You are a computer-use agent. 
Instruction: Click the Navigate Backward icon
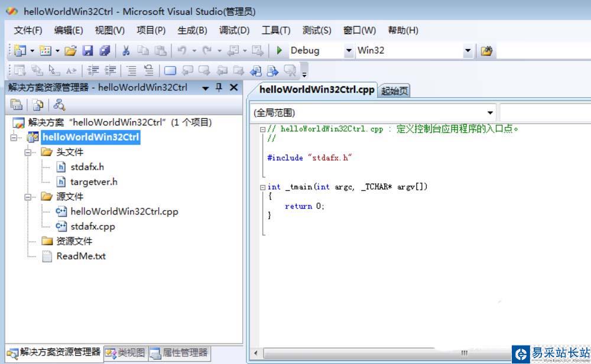click(x=233, y=50)
